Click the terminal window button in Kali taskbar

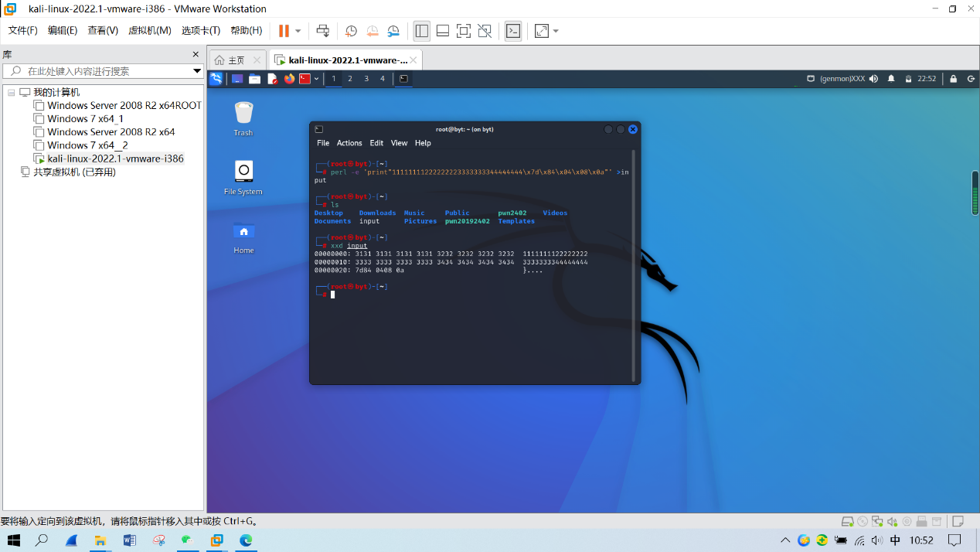403,78
